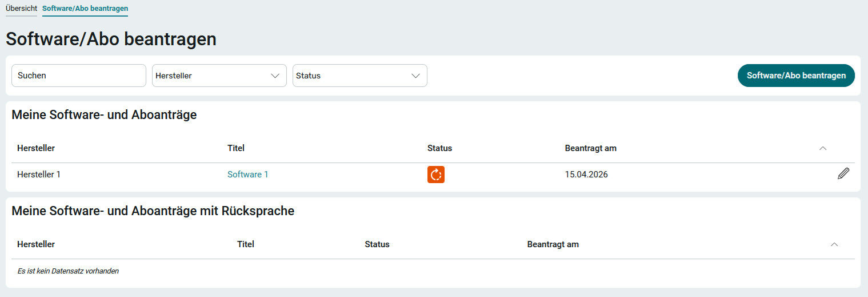
Task: Click Titel header in the Rücksprache table
Action: 245,244
